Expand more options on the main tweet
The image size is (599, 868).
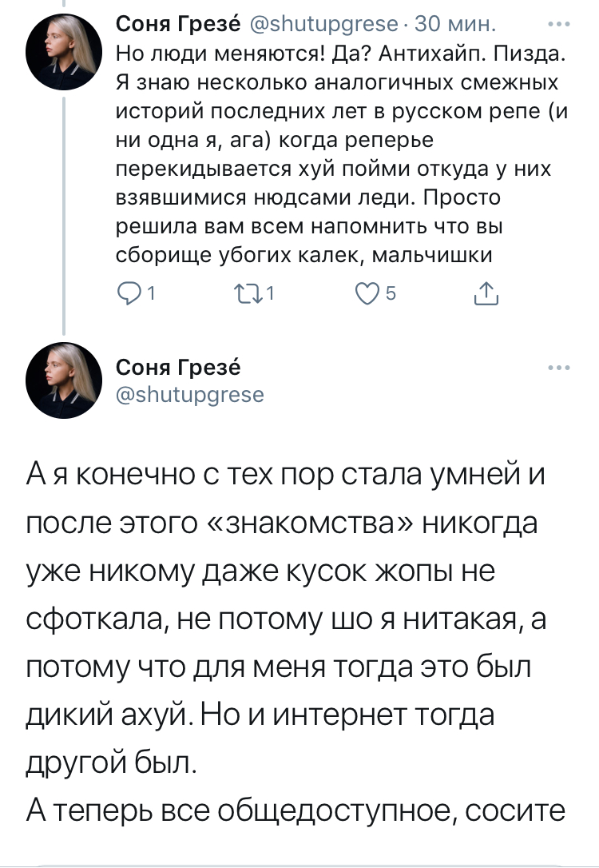click(x=558, y=368)
